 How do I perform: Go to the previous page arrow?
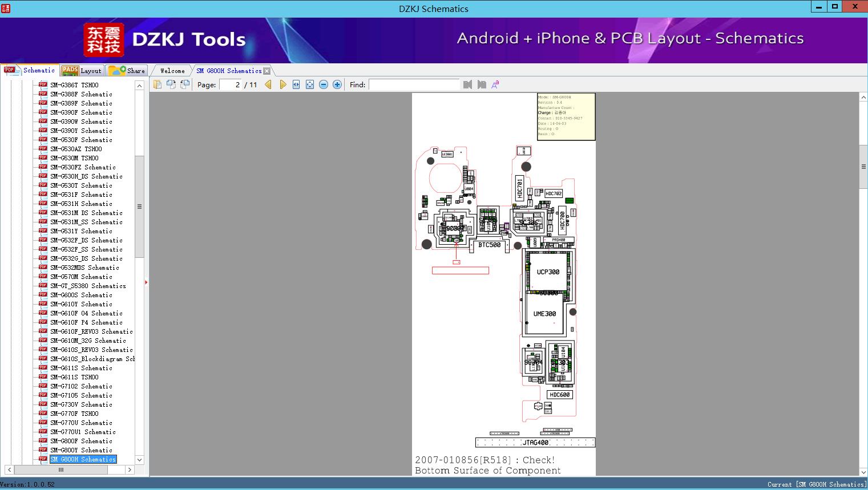(x=268, y=84)
